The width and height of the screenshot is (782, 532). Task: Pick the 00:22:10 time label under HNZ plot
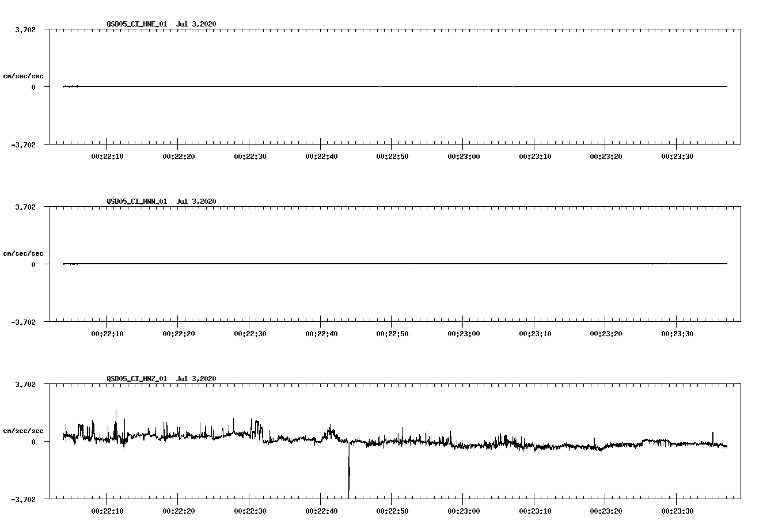107,511
